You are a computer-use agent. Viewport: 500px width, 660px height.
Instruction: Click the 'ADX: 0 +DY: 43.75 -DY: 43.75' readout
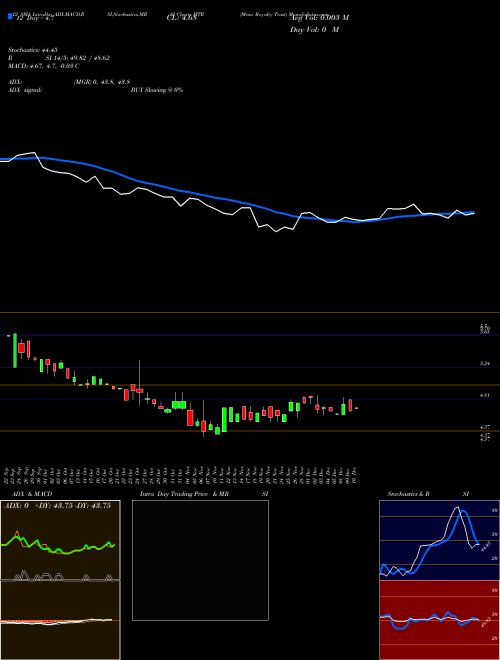[x=57, y=506]
